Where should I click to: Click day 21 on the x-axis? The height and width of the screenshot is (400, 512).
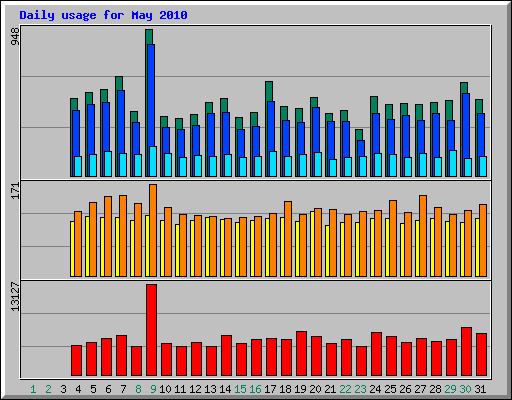tap(330, 389)
